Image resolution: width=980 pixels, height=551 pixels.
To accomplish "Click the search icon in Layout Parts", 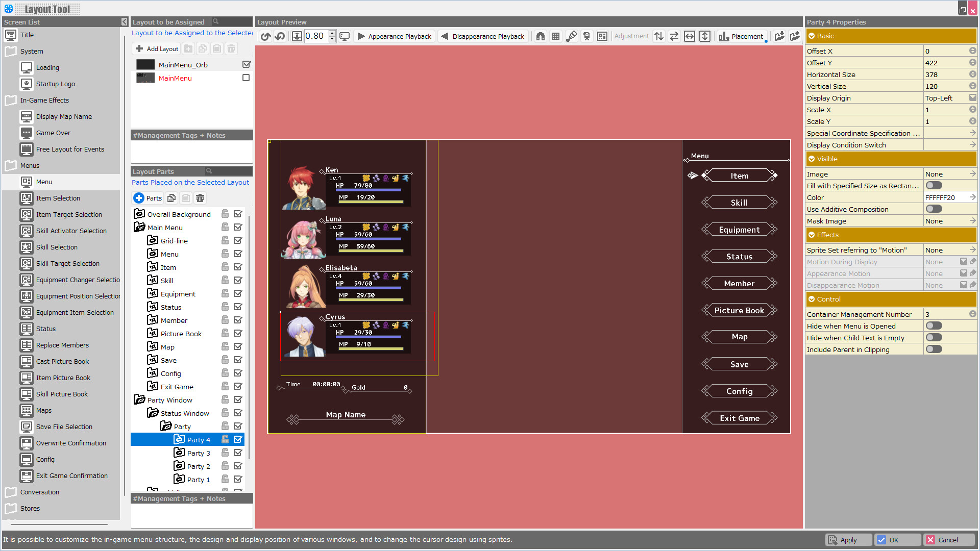I will pyautogui.click(x=209, y=170).
